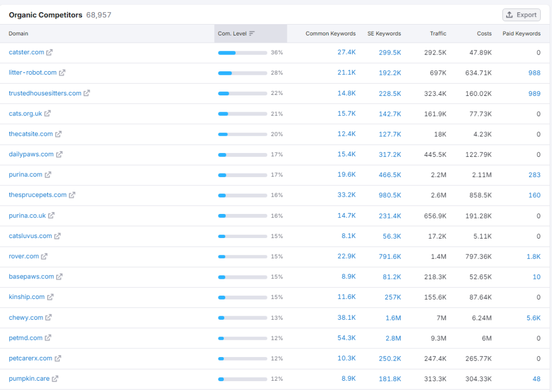View 989 paid keywords for trustedhousesitters.com

pos(534,93)
